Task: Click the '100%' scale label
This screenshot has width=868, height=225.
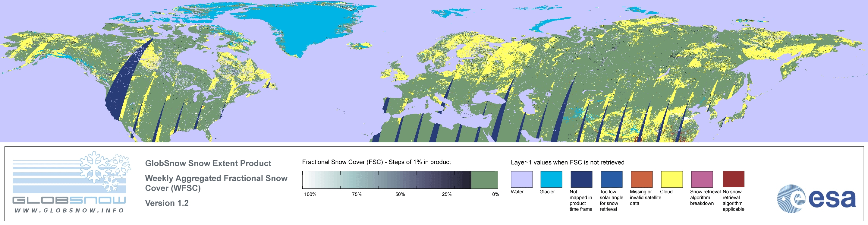Action: coord(310,194)
